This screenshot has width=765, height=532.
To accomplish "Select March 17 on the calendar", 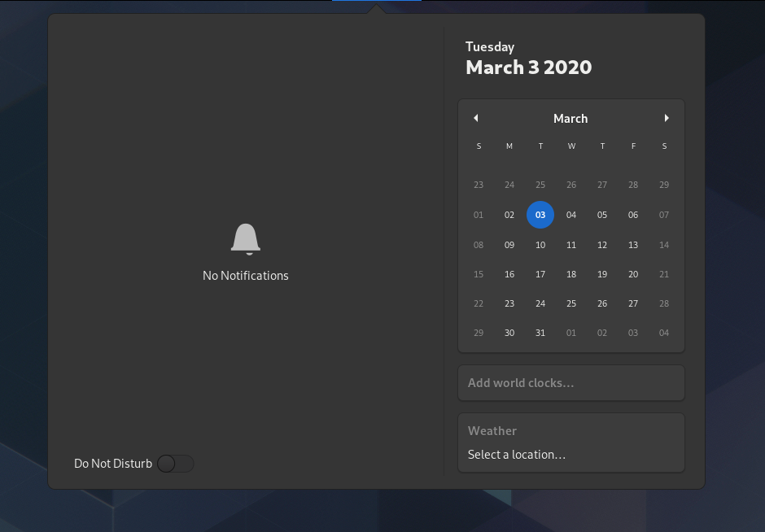I will (x=540, y=274).
